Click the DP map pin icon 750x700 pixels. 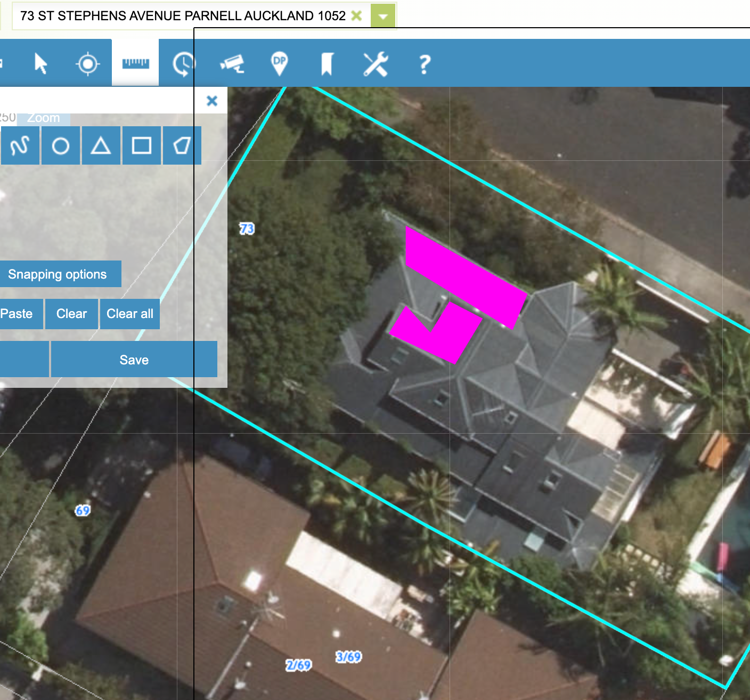280,64
